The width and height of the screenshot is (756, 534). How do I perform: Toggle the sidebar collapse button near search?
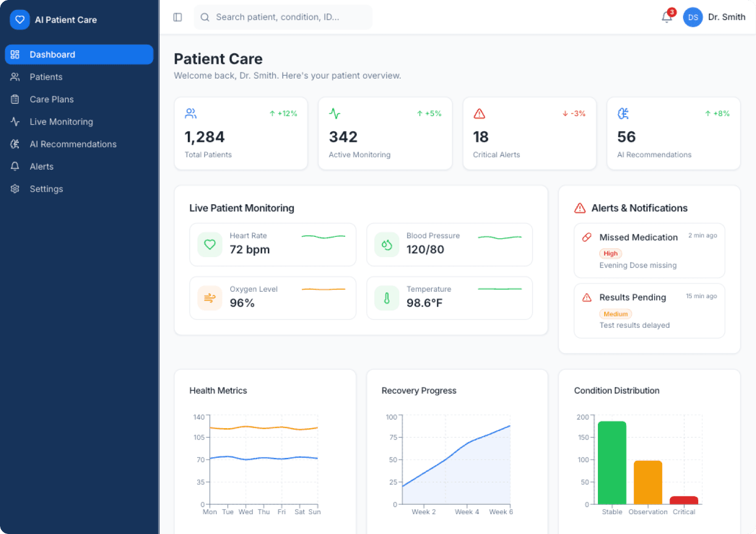pos(177,17)
